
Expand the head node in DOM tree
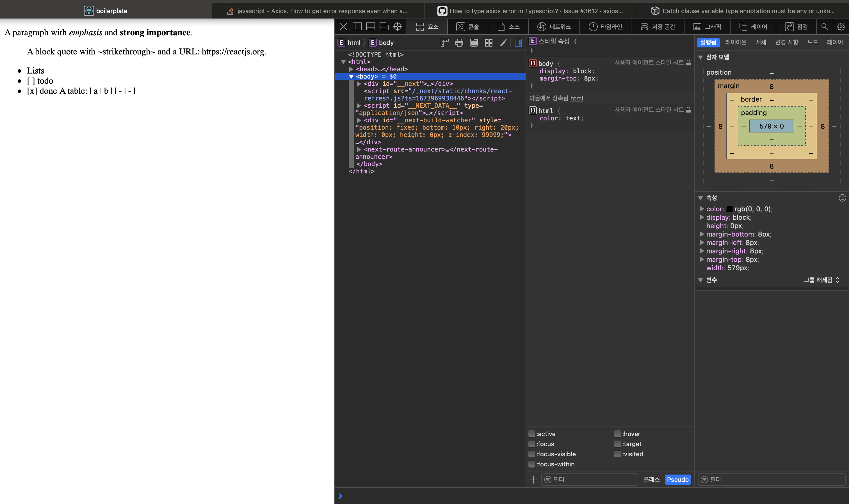tap(351, 69)
